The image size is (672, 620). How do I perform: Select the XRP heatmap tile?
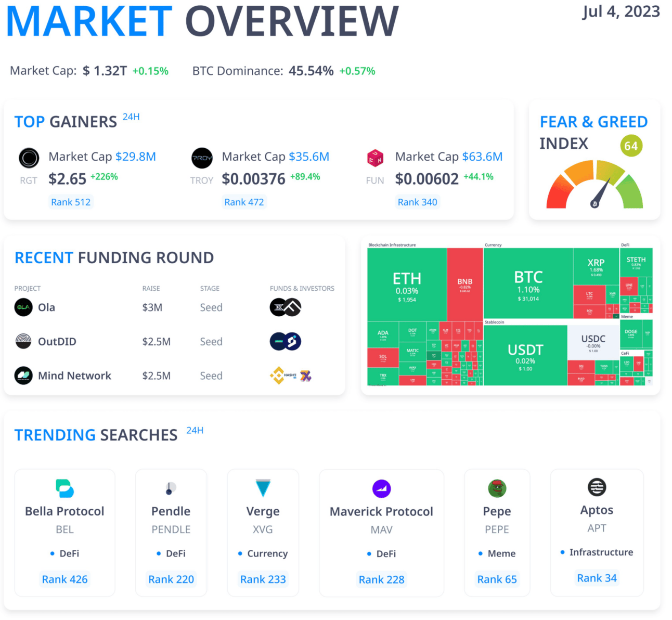596,266
